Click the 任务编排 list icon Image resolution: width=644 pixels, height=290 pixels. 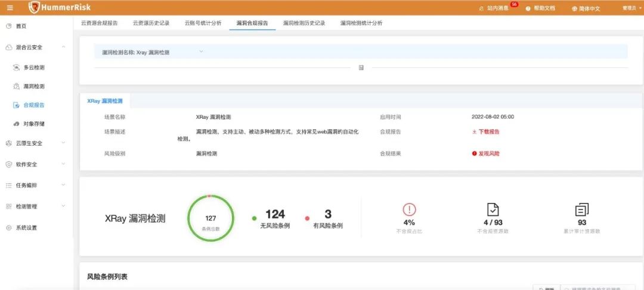click(8, 185)
